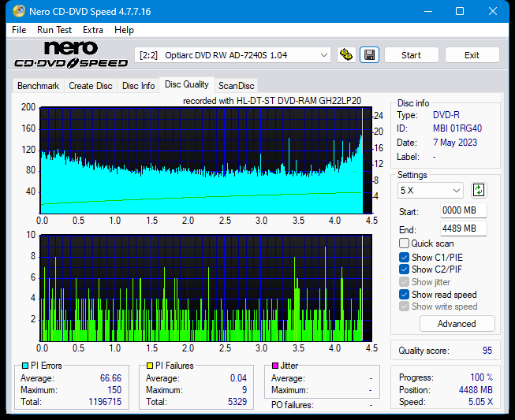Switch to the Benchmark tab

[38, 86]
